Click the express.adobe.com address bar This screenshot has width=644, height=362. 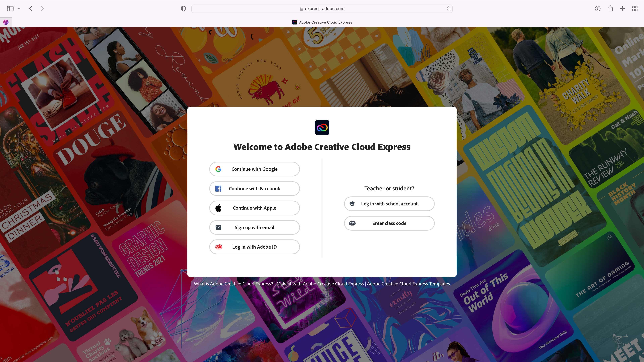click(322, 9)
